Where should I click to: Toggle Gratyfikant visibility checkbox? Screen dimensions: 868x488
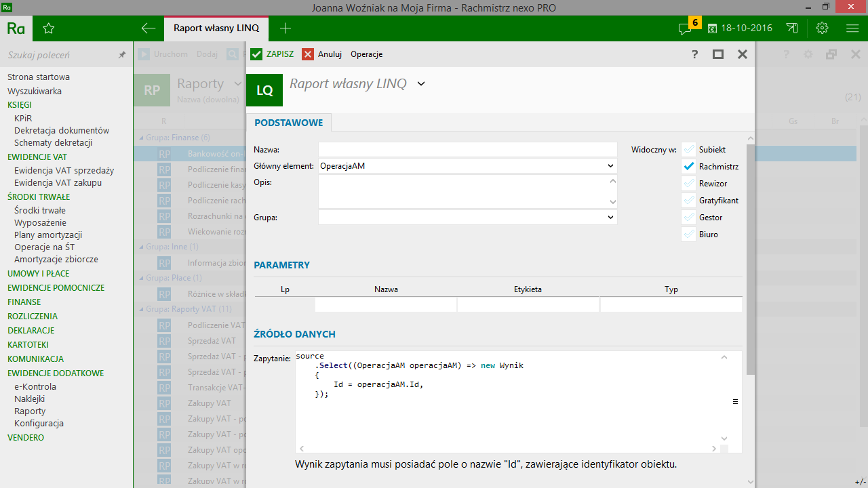point(689,201)
